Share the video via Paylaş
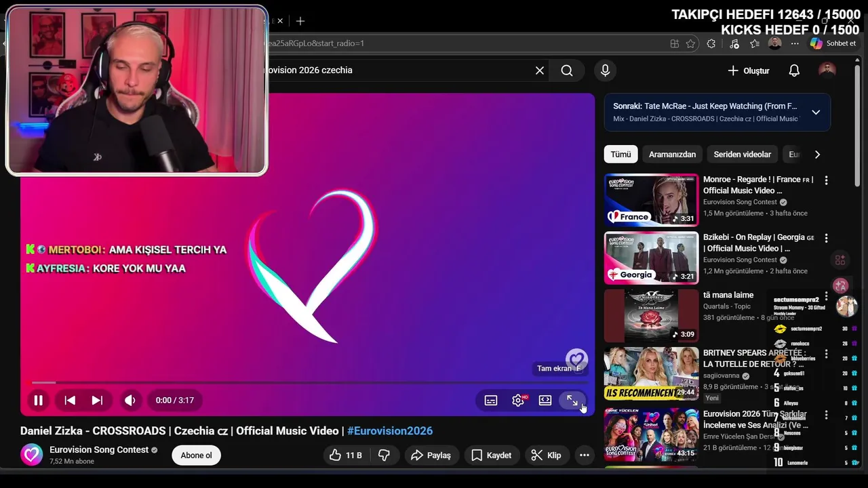 [431, 455]
